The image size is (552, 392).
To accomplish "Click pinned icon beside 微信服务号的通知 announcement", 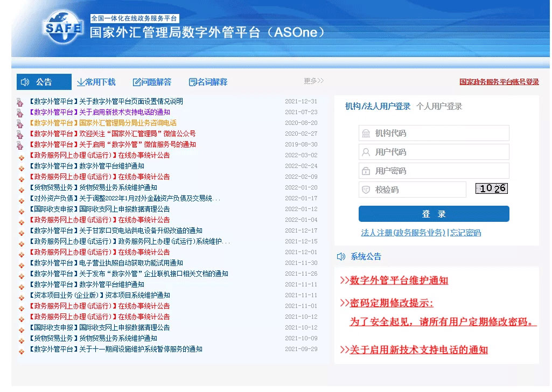I will pyautogui.click(x=20, y=145).
